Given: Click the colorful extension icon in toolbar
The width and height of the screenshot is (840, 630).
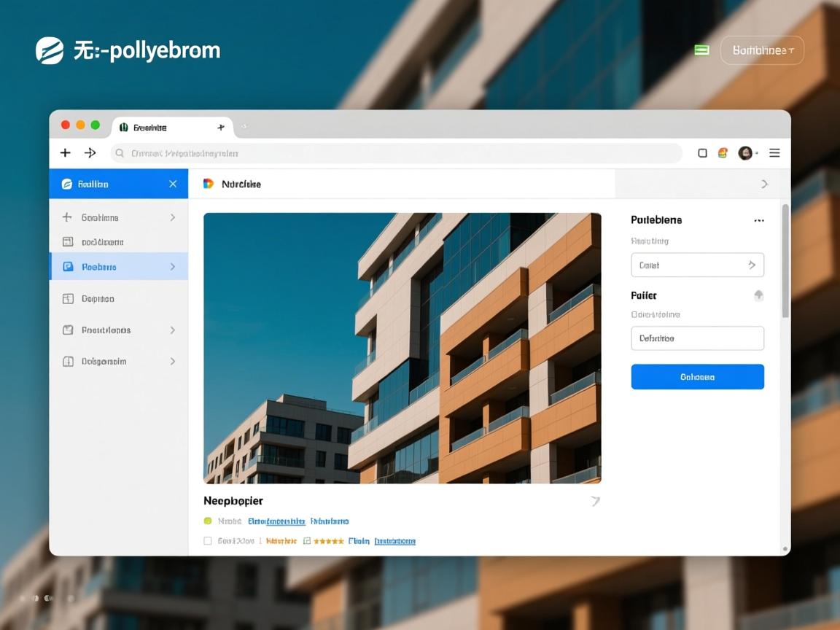Looking at the screenshot, I should point(723,153).
